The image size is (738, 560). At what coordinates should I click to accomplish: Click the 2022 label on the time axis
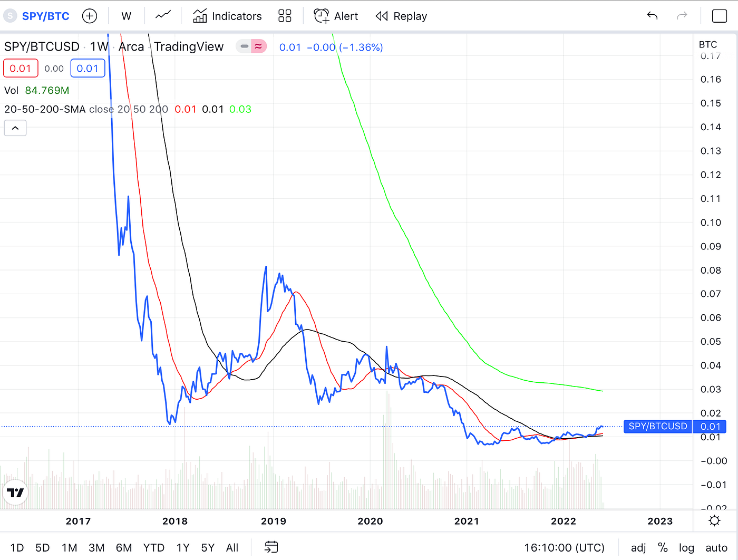pos(564,521)
